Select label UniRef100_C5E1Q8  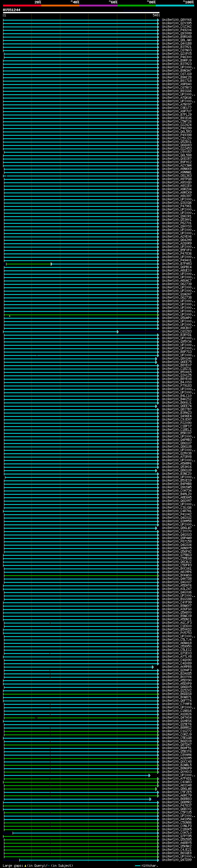tap(177, 737)
